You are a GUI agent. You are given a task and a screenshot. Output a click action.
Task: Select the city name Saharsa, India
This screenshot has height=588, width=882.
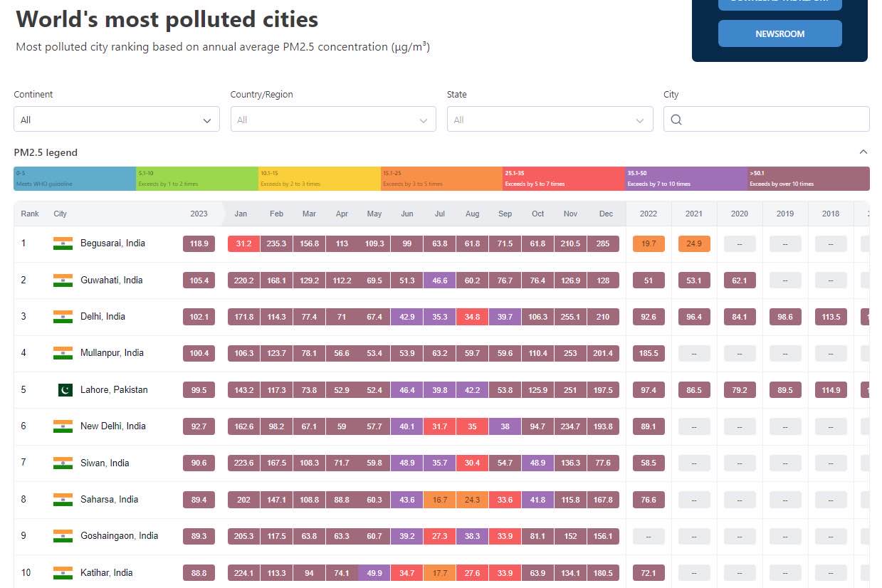[x=109, y=500]
